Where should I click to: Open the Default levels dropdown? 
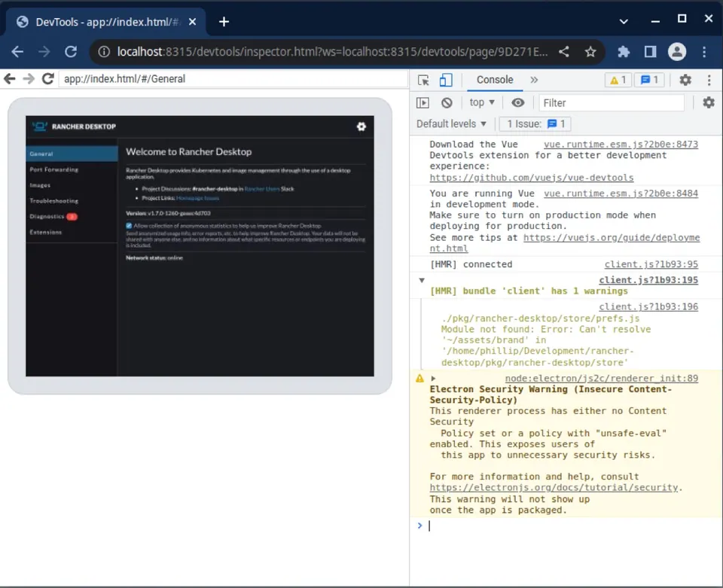tap(451, 123)
